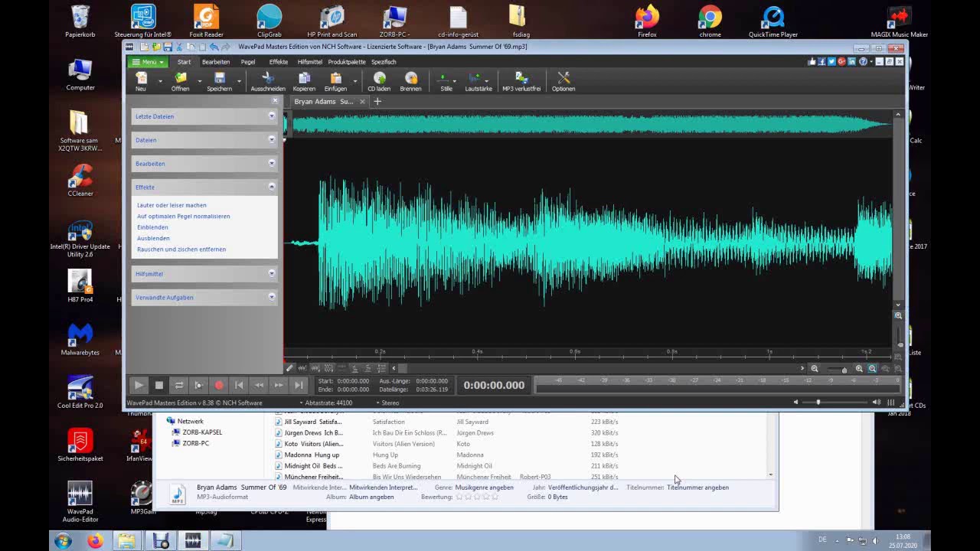Click the Facebook share icon
This screenshot has height=551, width=980.
pyautogui.click(x=822, y=62)
